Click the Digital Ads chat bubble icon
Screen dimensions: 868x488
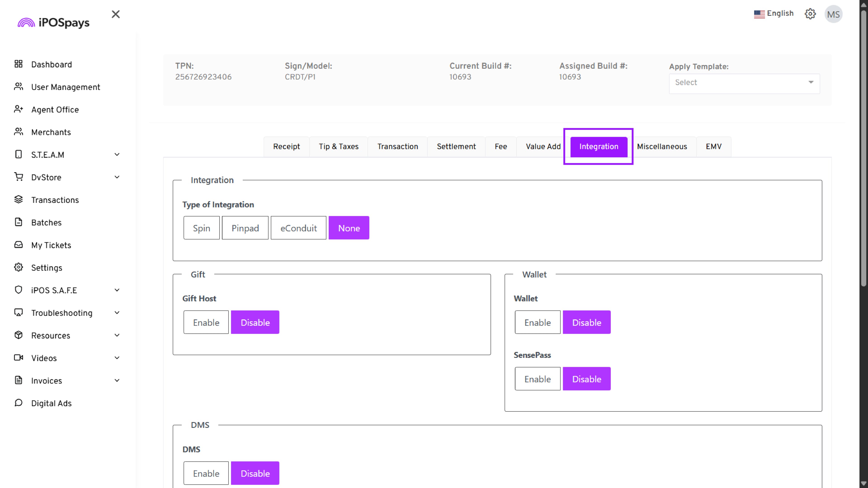click(19, 403)
